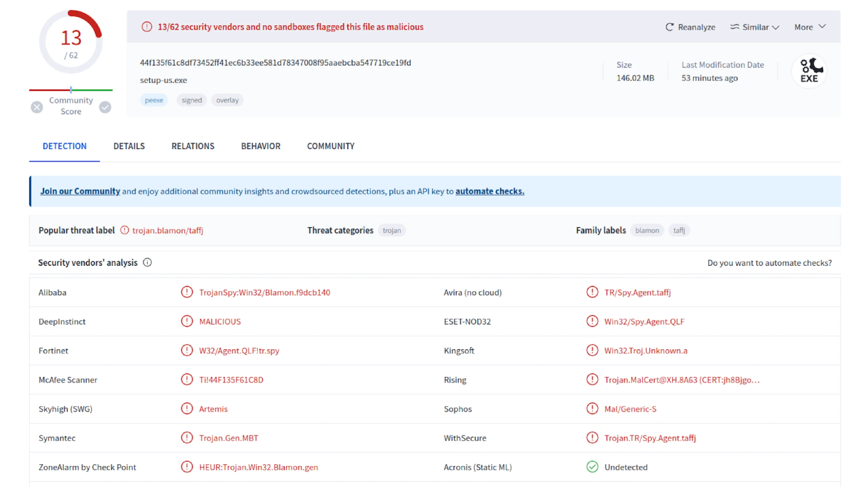Open the DETECTION tab
This screenshot has height=487, width=868.
tap(64, 146)
